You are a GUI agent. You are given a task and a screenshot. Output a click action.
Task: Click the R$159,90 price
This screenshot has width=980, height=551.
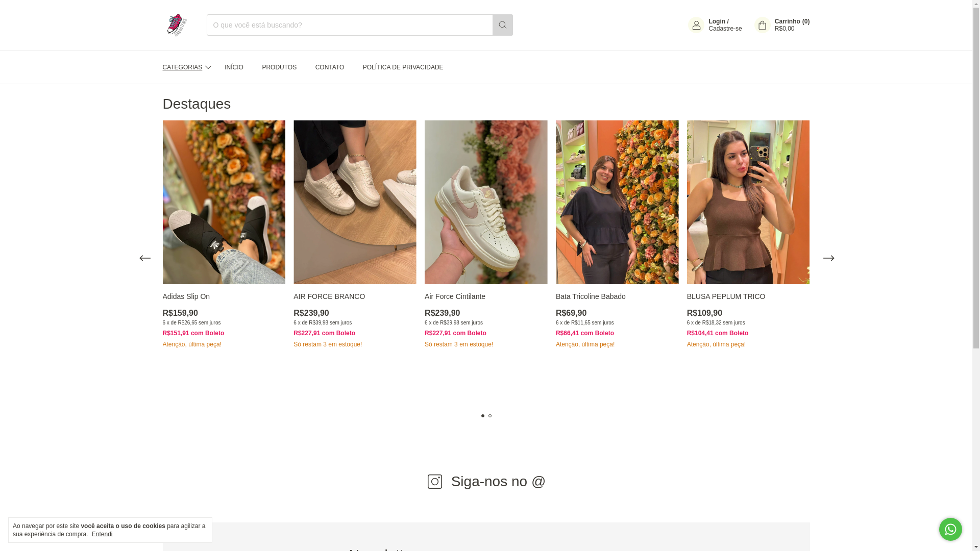tap(180, 313)
